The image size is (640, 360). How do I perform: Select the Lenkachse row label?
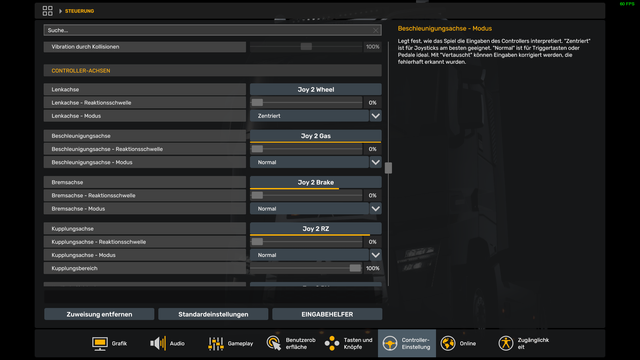145,89
